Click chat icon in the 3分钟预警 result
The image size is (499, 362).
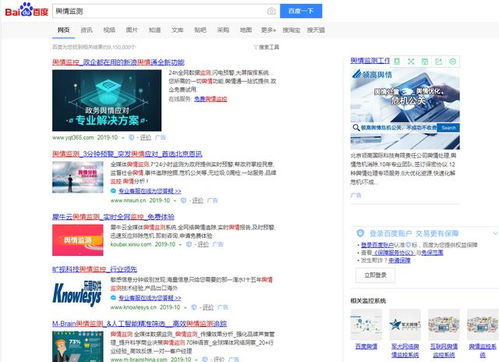[x=113, y=191]
